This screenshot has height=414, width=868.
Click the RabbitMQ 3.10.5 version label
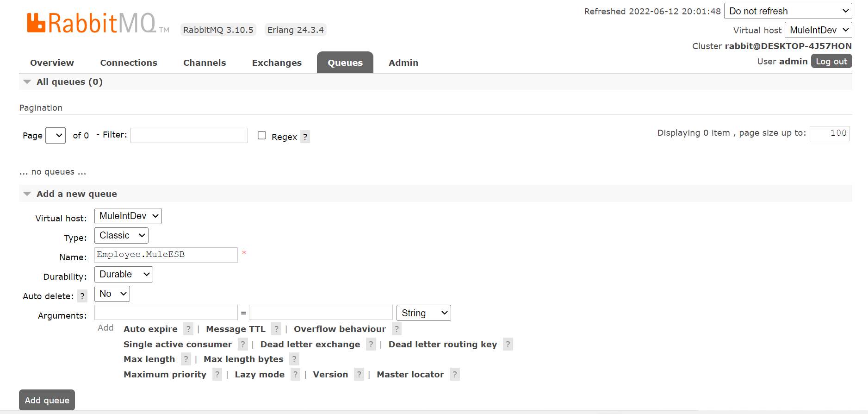pyautogui.click(x=218, y=30)
